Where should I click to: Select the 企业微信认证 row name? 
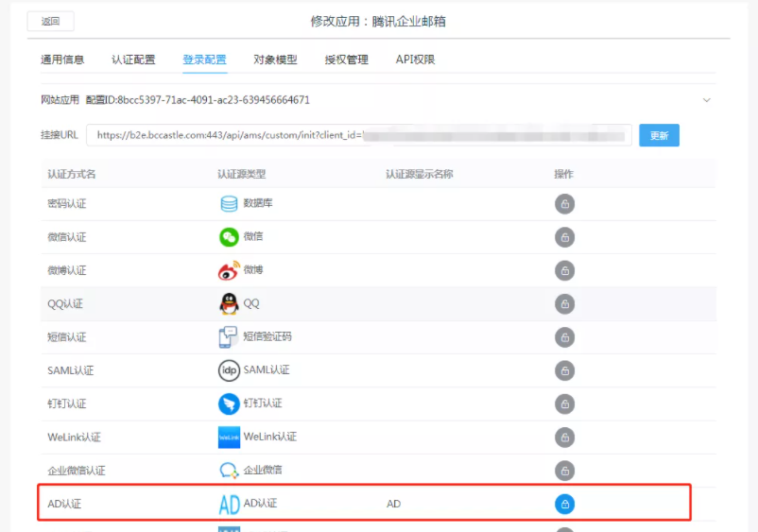click(x=77, y=471)
